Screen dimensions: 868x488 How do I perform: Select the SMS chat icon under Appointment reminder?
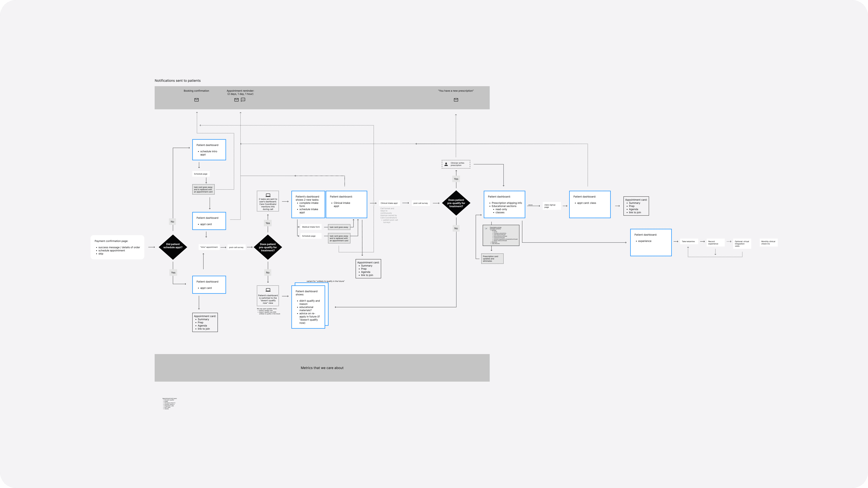(243, 99)
